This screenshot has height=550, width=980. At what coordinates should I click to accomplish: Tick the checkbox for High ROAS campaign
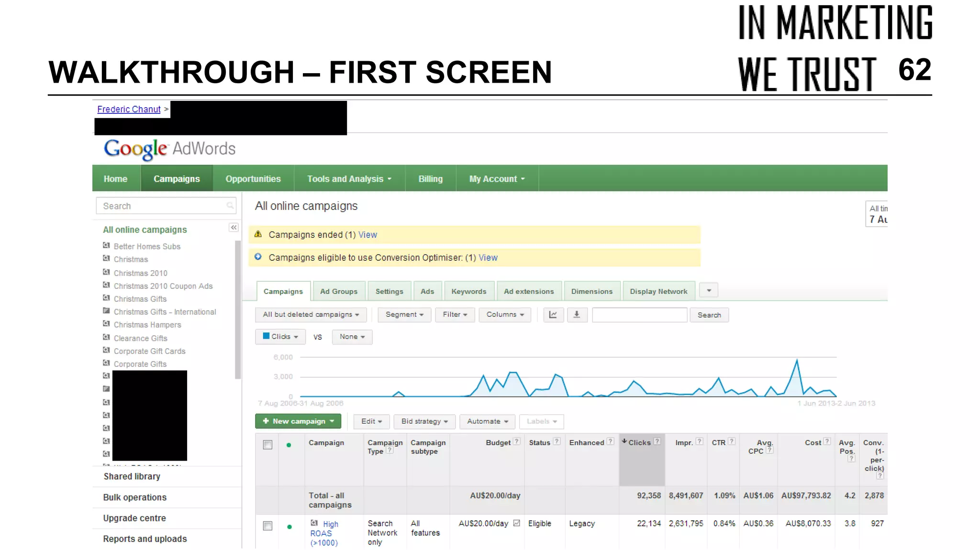click(267, 526)
